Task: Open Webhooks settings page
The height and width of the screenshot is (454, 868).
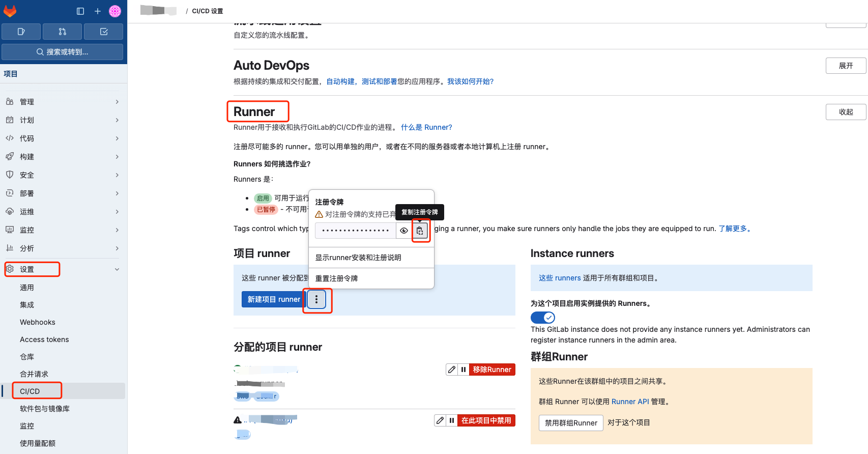Action: click(x=64, y=322)
